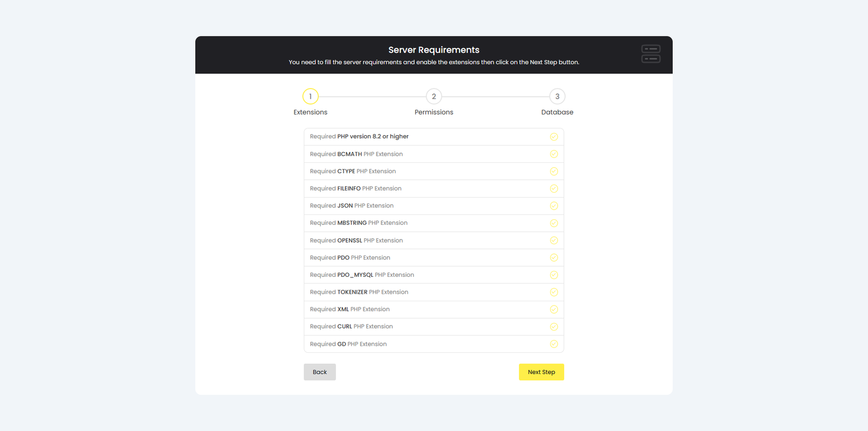Click the MBSTRING extension check icon
Screen dimensions: 868x431
553,223
